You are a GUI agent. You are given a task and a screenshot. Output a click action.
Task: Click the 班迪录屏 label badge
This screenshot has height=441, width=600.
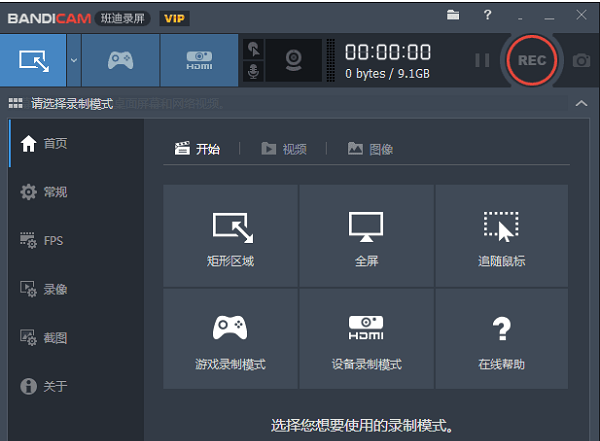click(x=122, y=18)
